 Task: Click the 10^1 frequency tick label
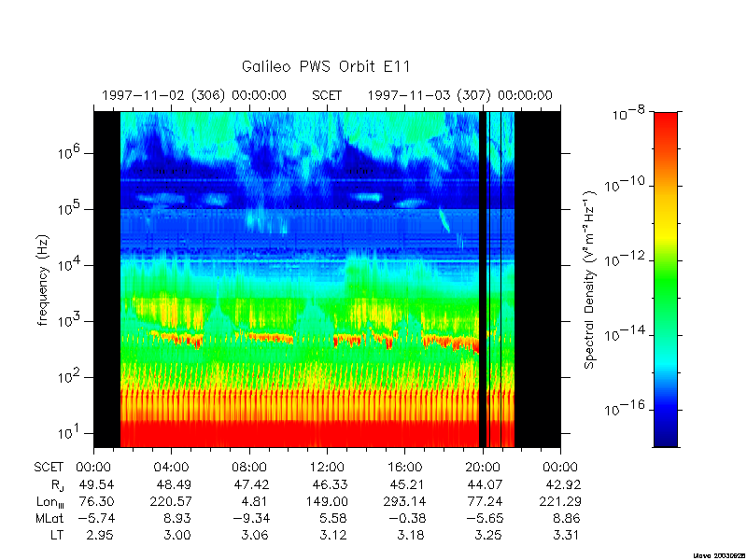point(70,432)
